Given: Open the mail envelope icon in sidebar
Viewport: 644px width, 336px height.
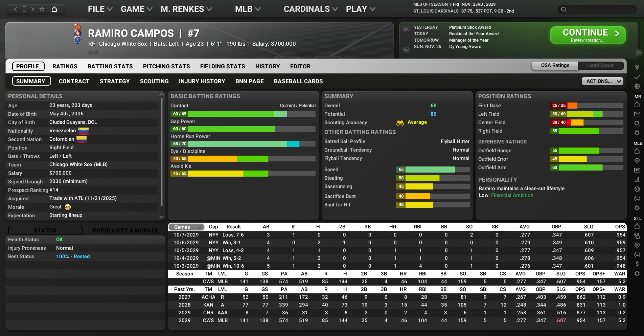Looking at the screenshot, I should (x=637, y=114).
